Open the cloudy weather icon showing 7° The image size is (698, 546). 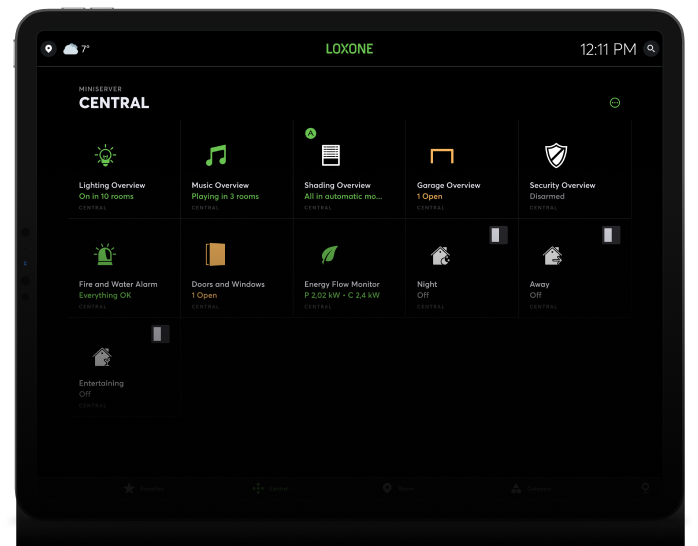pyautogui.click(x=70, y=49)
